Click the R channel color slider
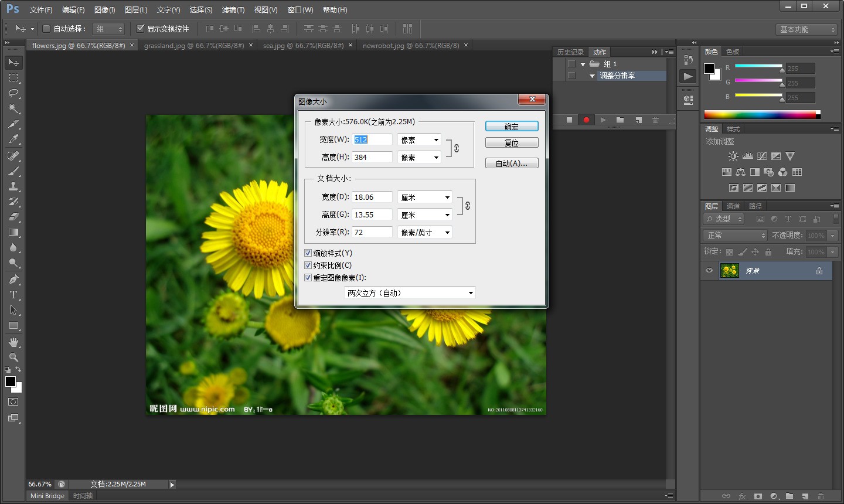Viewport: 844px width, 504px height. (x=758, y=66)
